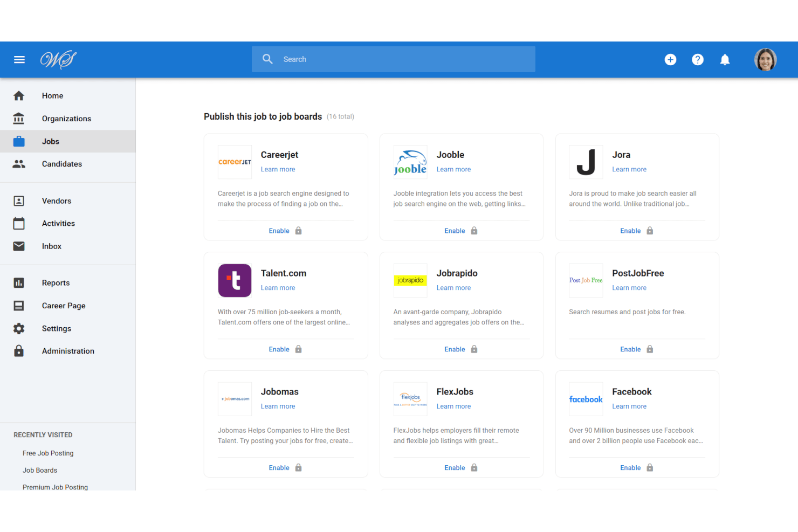Click the Vendors contact icon
The width and height of the screenshot is (798, 532).
(19, 201)
